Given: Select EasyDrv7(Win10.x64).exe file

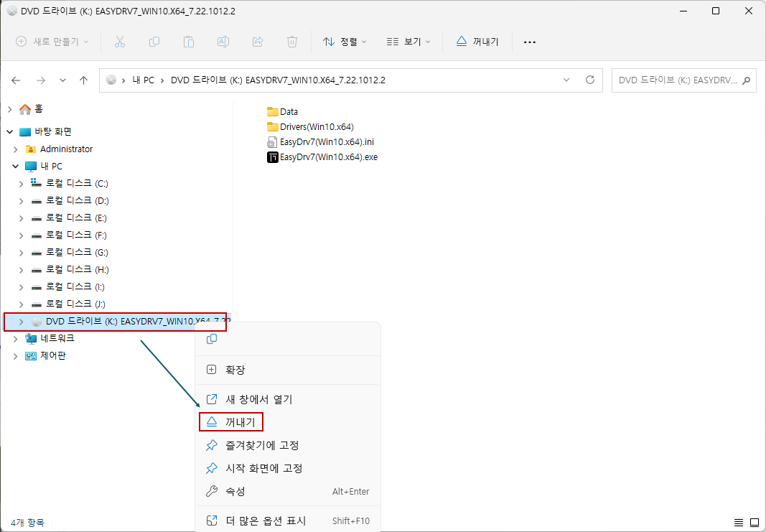Looking at the screenshot, I should 322,157.
